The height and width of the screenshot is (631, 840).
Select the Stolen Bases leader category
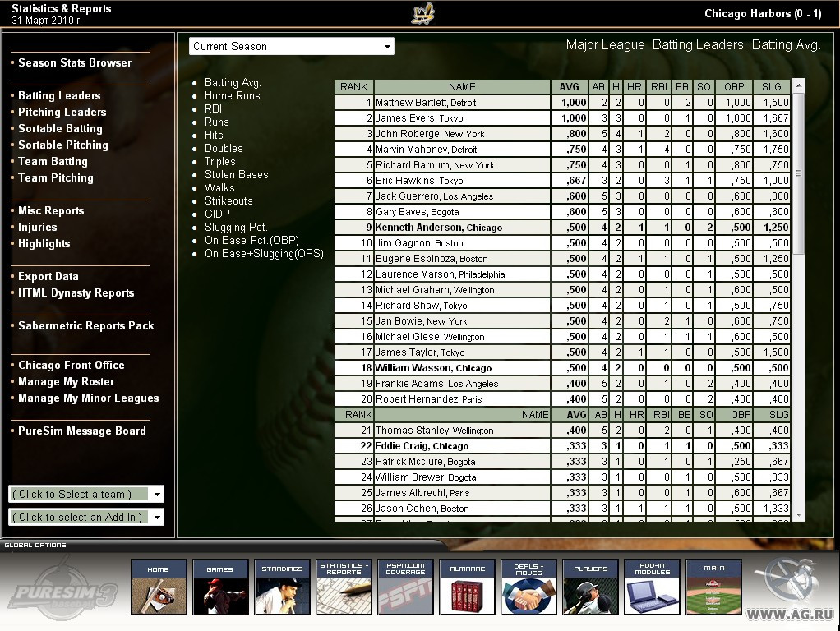coord(236,175)
